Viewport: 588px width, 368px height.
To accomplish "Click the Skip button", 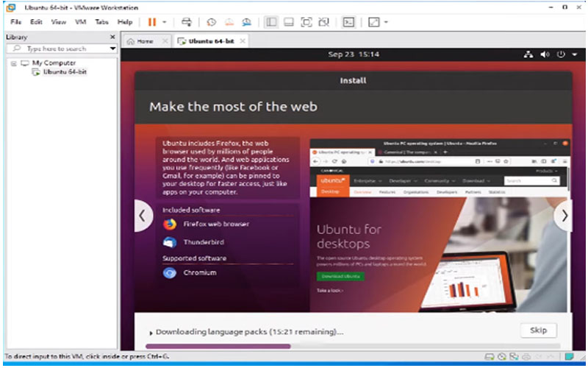I will 539,330.
